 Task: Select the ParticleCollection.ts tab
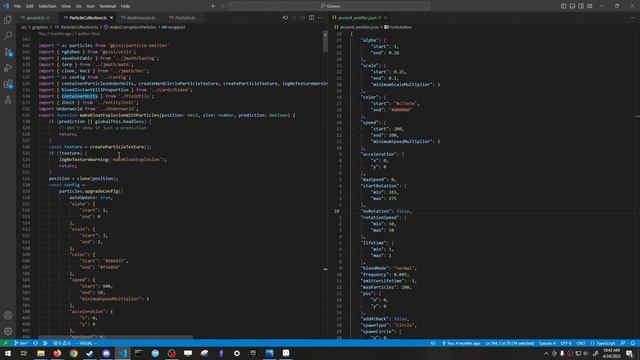87,18
